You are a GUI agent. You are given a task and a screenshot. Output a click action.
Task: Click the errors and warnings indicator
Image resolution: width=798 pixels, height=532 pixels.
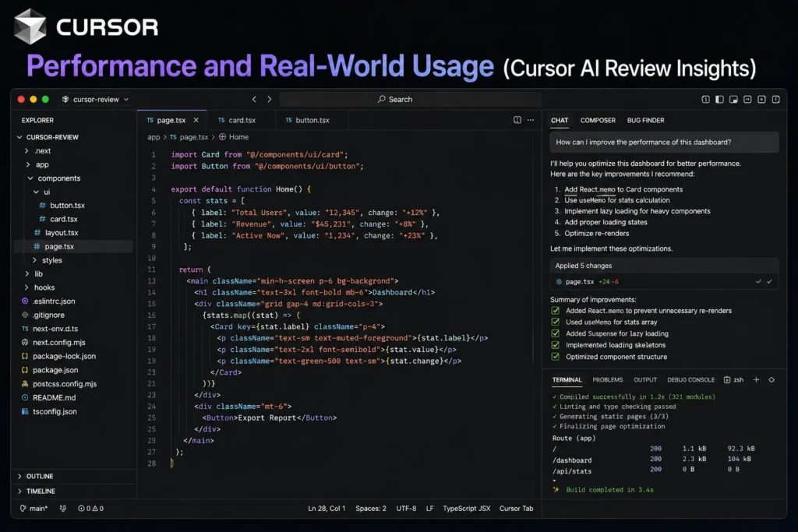point(90,508)
